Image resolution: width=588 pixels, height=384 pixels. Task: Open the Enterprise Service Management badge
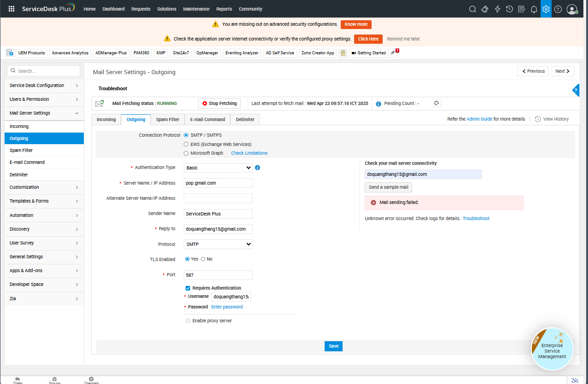(x=552, y=349)
